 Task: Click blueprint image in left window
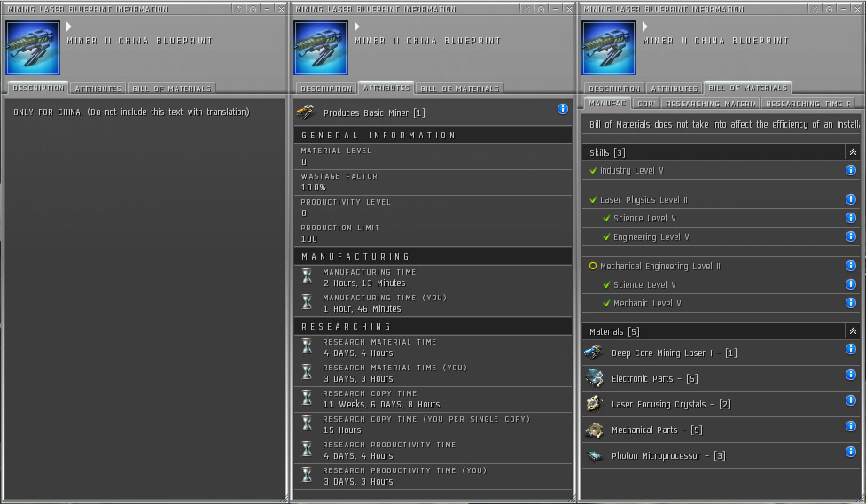click(x=33, y=48)
